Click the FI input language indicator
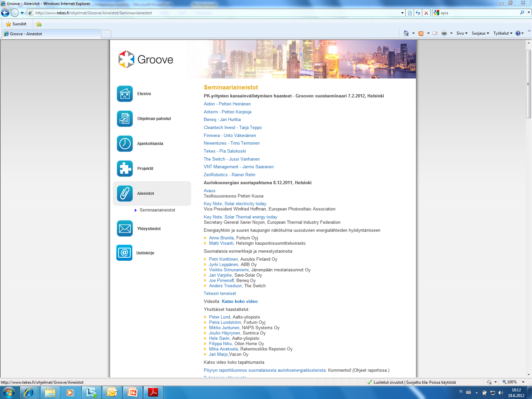532x399 pixels. tap(461, 392)
